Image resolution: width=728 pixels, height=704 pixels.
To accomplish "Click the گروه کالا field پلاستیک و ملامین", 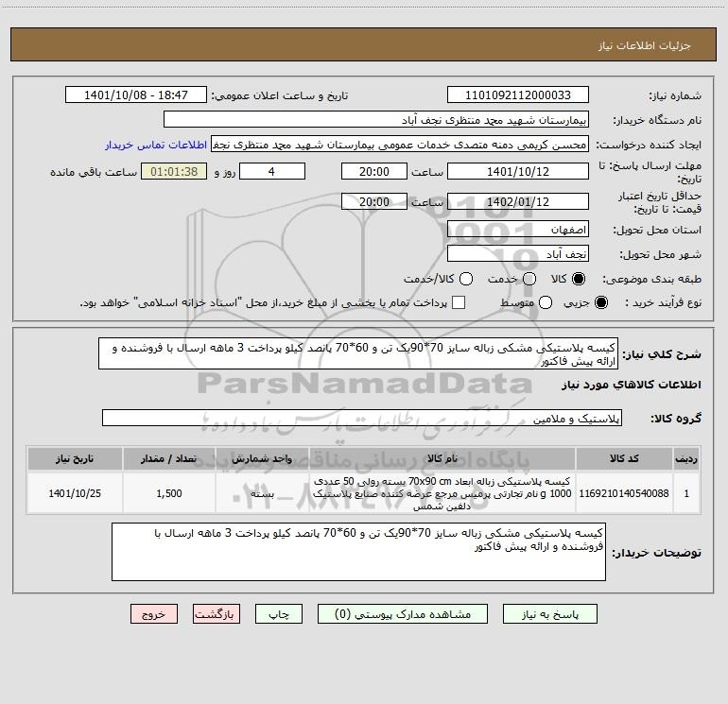I will click(362, 418).
